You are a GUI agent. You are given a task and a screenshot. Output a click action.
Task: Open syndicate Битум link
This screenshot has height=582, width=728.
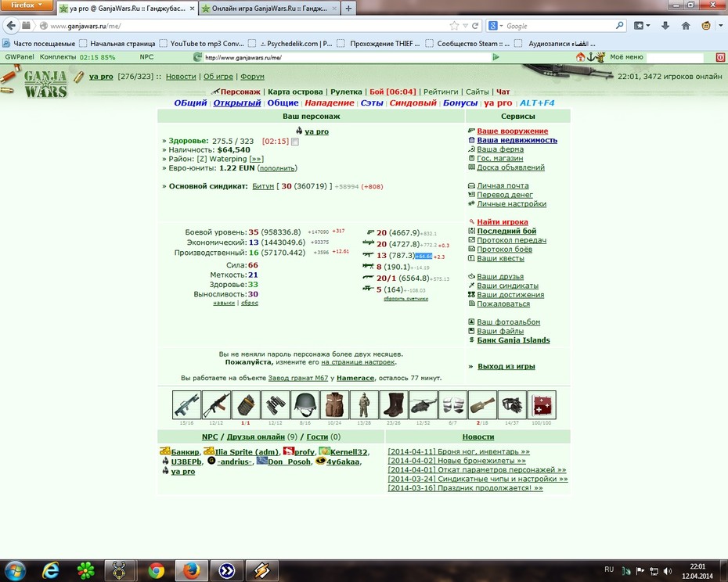click(x=263, y=186)
